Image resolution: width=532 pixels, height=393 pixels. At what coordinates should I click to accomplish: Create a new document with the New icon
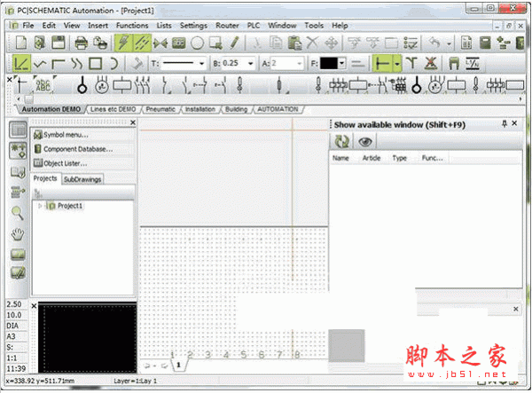pyautogui.click(x=21, y=43)
